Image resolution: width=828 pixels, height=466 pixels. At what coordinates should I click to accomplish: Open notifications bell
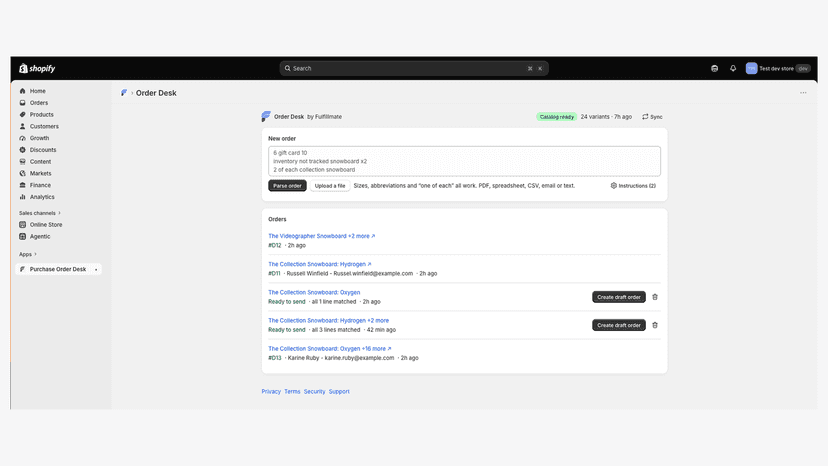(x=733, y=68)
